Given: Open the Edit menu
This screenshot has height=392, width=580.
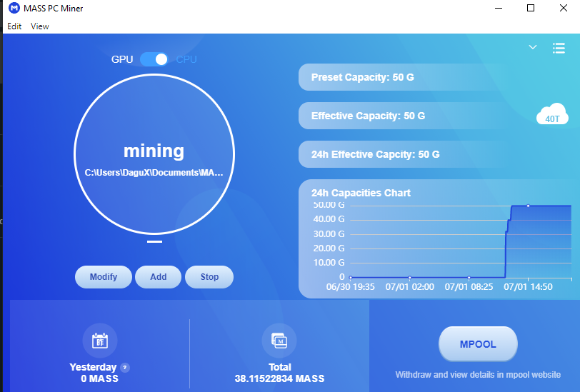Looking at the screenshot, I should 14,26.
